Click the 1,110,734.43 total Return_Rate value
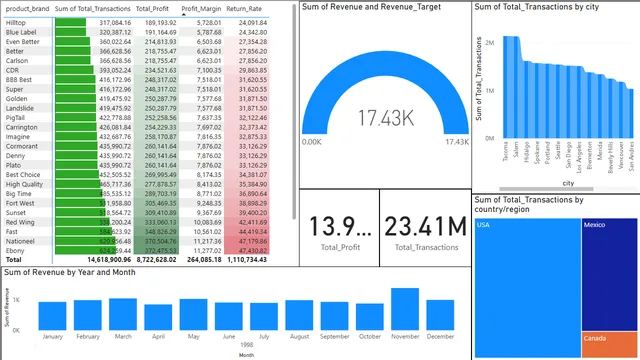 pyautogui.click(x=247, y=260)
